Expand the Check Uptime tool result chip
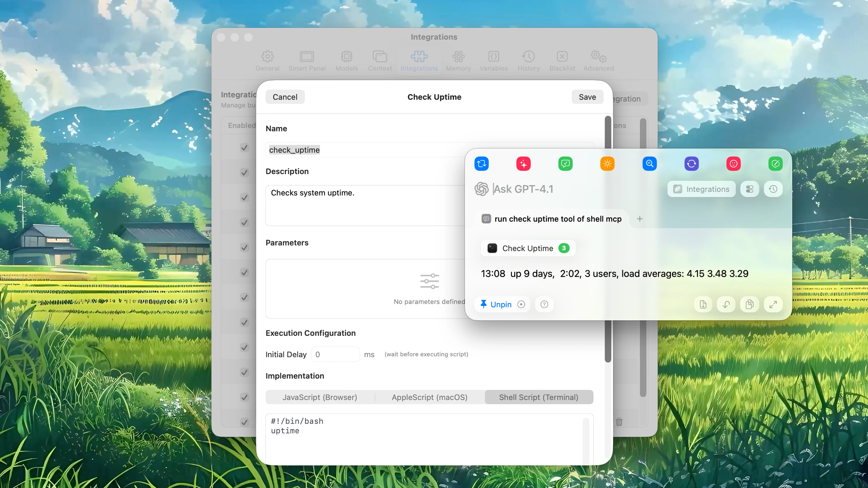 point(528,248)
